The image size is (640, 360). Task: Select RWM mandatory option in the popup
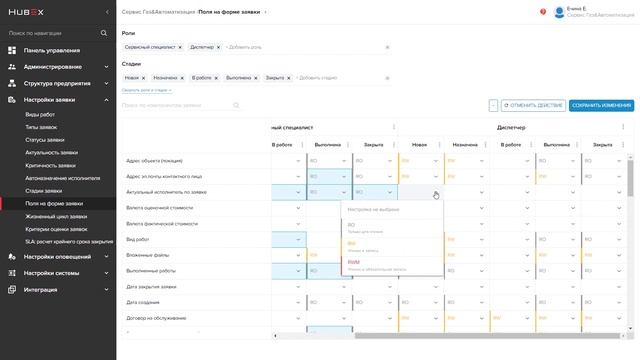pos(392,265)
